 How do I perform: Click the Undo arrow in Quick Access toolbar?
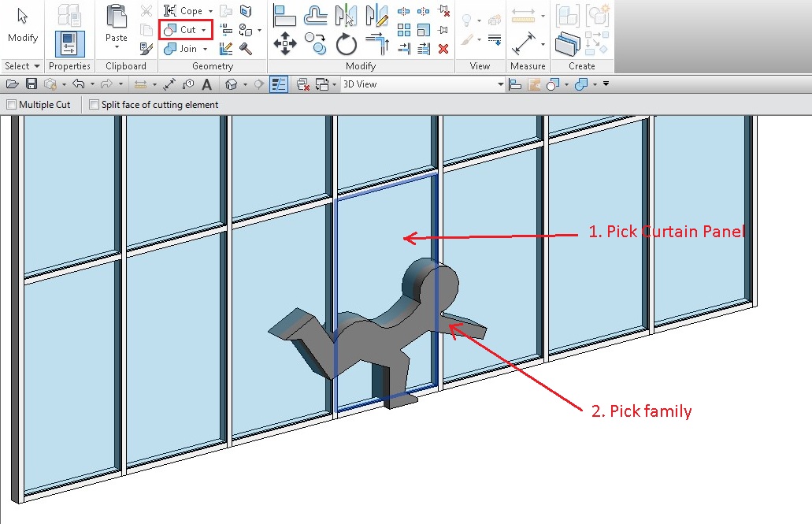coord(76,84)
